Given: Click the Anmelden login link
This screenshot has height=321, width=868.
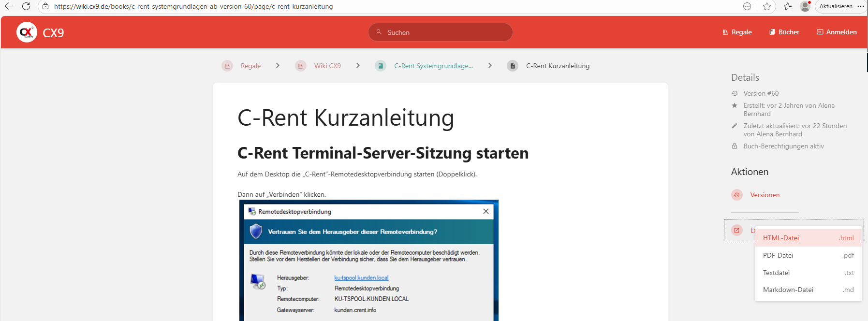Looking at the screenshot, I should pyautogui.click(x=837, y=32).
